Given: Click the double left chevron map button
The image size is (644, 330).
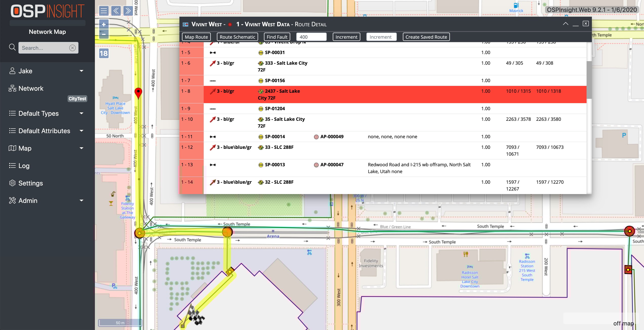Looking at the screenshot, I should [116, 11].
